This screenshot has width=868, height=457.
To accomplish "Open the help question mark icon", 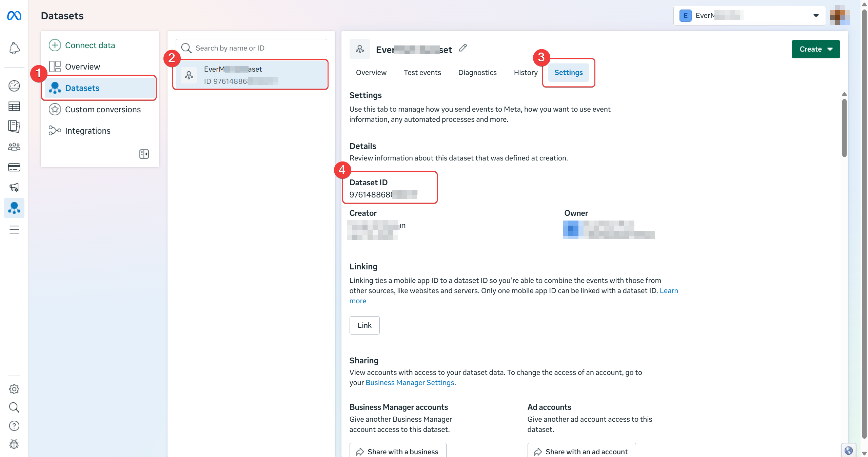I will click(14, 426).
